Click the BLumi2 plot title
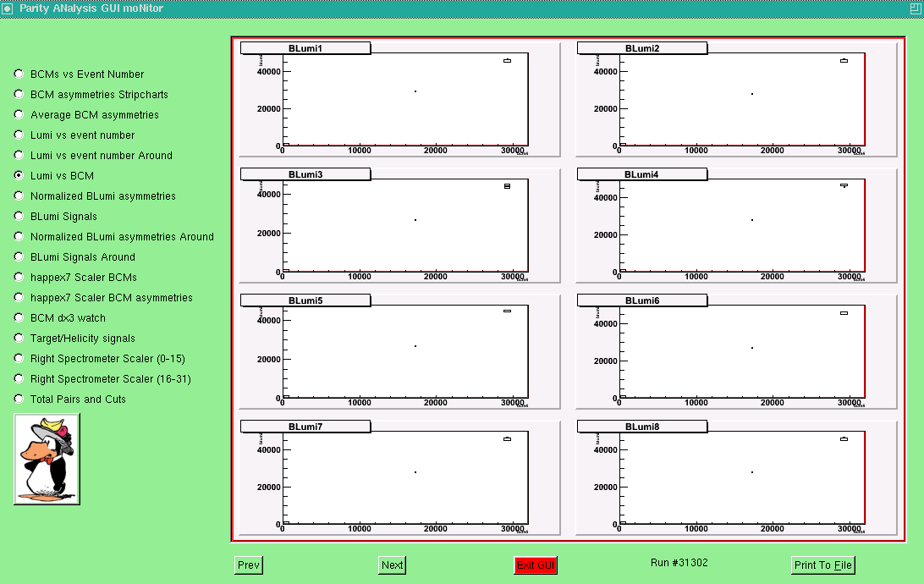 [x=641, y=48]
